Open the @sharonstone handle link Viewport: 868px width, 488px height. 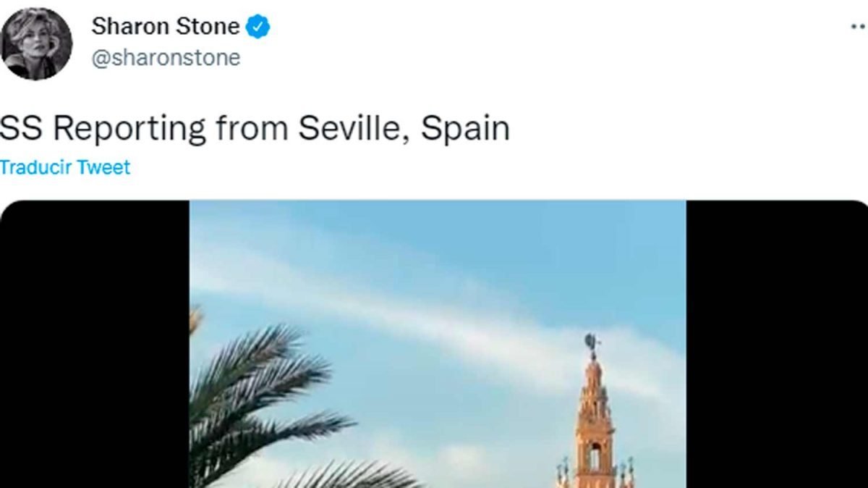pos(166,58)
